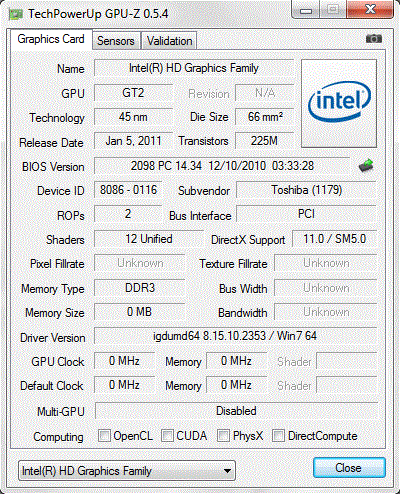Check the PhysX checkbox
The height and width of the screenshot is (494, 400).
(x=223, y=436)
